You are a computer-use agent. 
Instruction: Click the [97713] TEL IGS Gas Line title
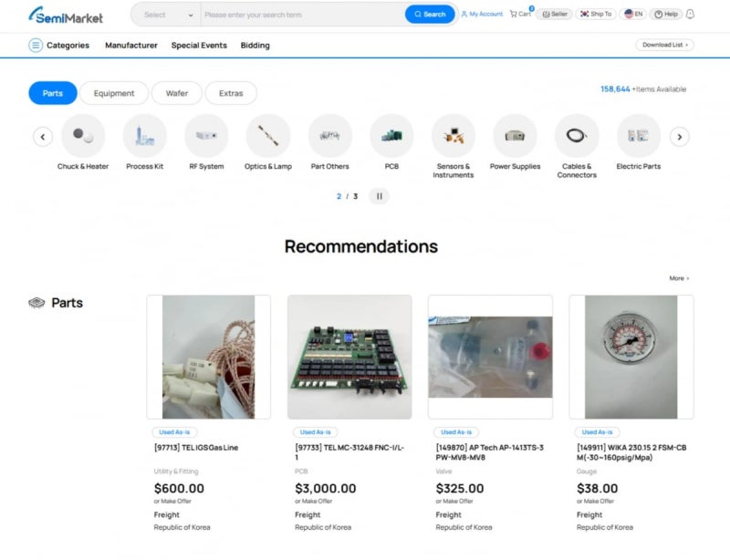click(x=196, y=447)
